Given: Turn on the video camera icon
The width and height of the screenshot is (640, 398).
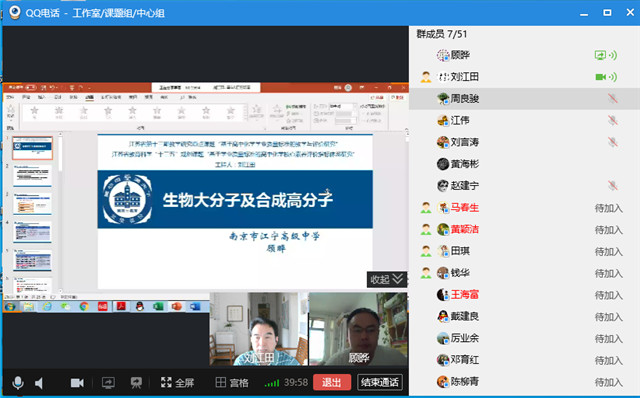Looking at the screenshot, I should click(77, 383).
